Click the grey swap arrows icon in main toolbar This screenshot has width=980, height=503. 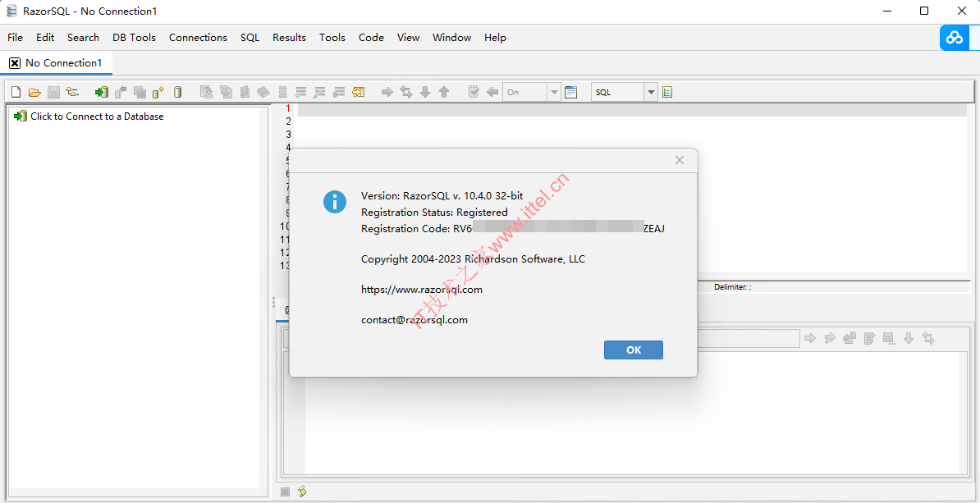406,93
